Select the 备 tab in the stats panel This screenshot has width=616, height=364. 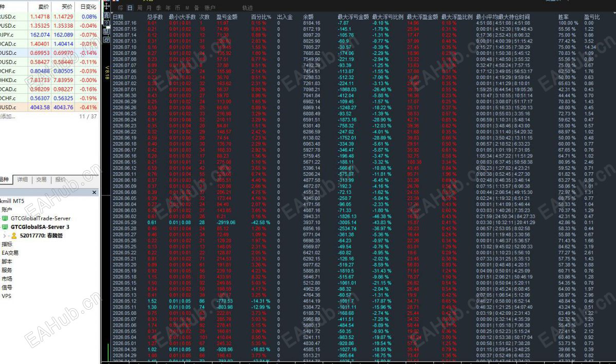click(x=197, y=8)
